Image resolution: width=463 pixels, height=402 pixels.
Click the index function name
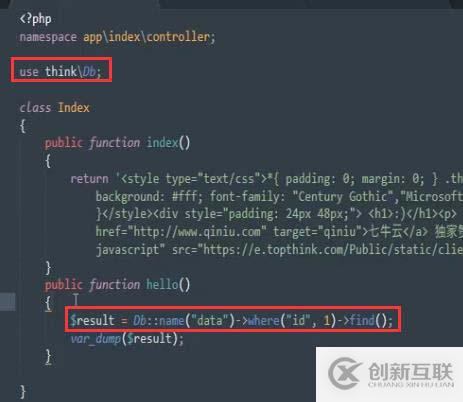click(162, 143)
